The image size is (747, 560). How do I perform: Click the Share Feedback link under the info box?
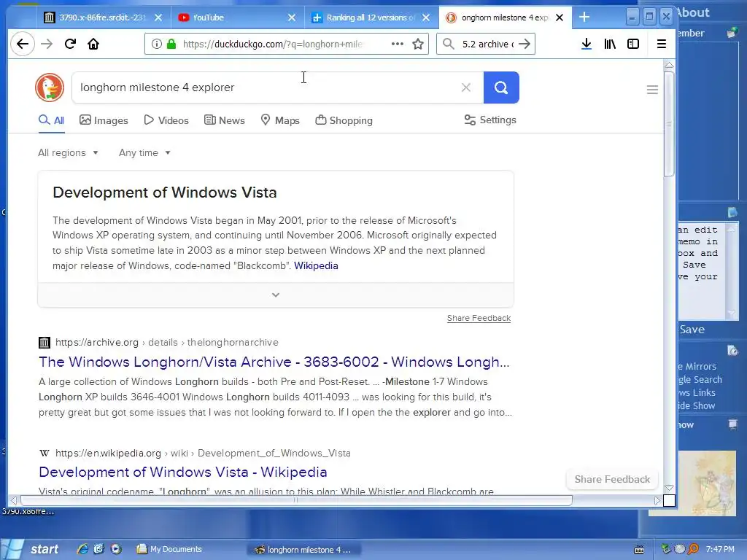(x=479, y=318)
